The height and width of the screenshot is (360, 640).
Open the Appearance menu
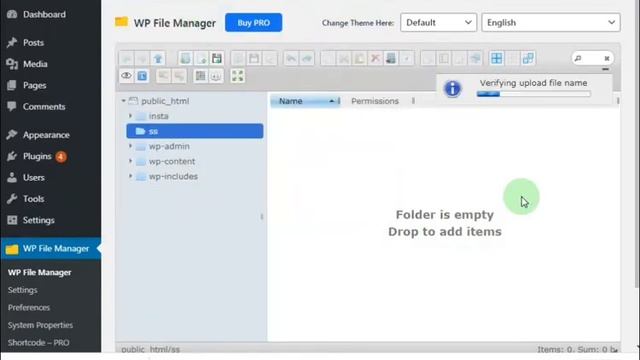(x=51, y=135)
